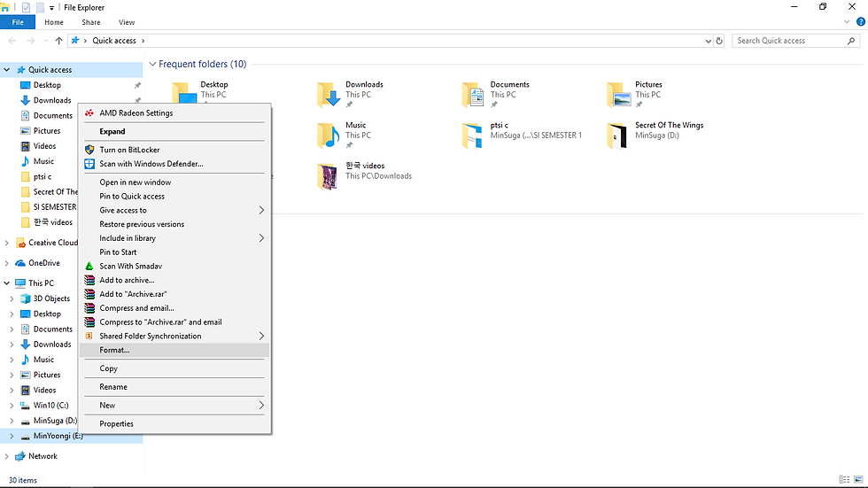Open the Music folder icon in Frequent folders
Viewport: 868px width, 488px height.
click(329, 136)
